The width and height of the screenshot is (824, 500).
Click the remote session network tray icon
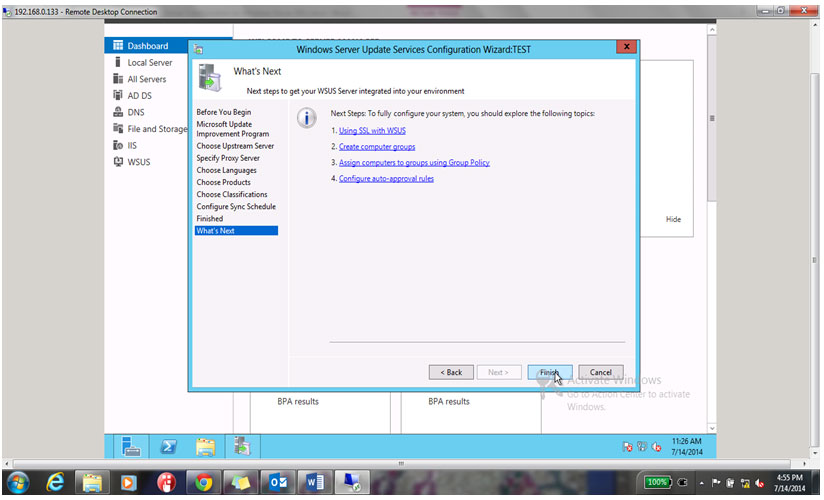[x=642, y=447]
